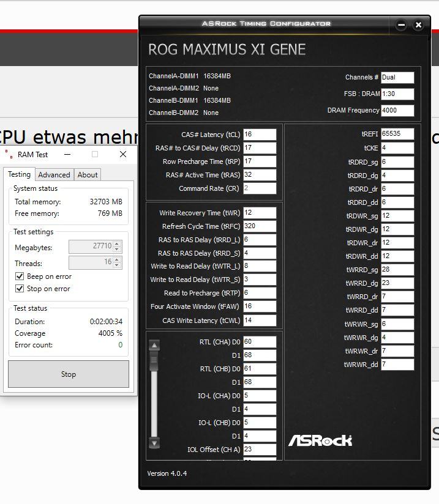439x504 pixels.
Task: Click the timing list scrollbar thumb
Action: 154,361
